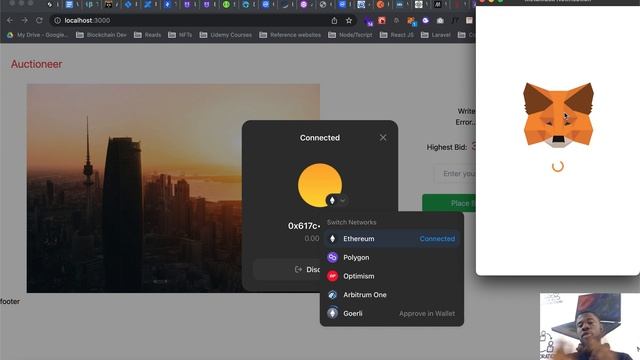Click the Highest Bid label

tap(447, 147)
